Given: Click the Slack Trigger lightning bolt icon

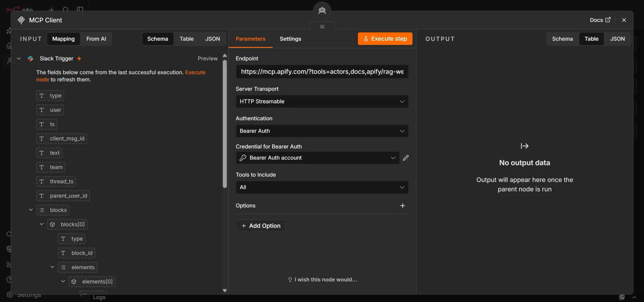Looking at the screenshot, I should 79,59.
